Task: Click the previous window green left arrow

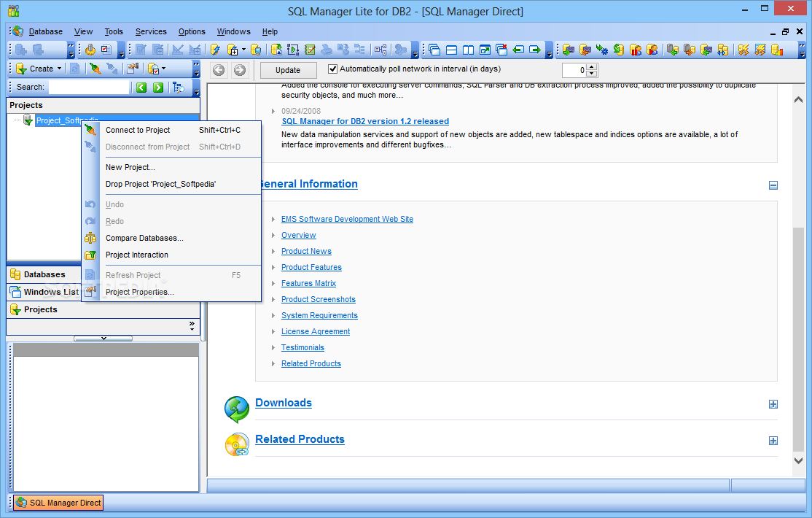Action: pyautogui.click(x=518, y=50)
